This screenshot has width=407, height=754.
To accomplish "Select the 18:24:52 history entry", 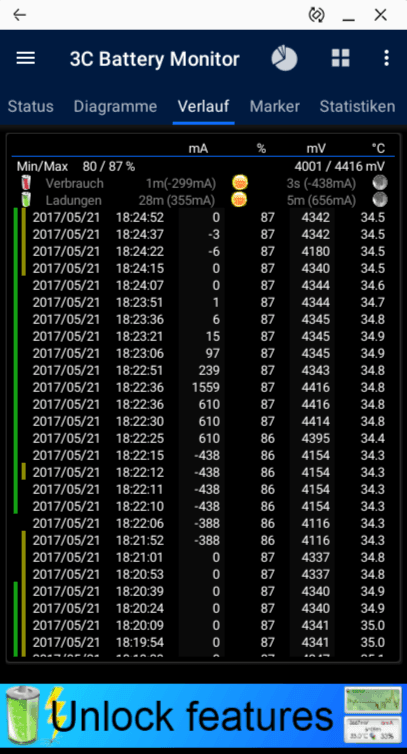I will pyautogui.click(x=209, y=217).
